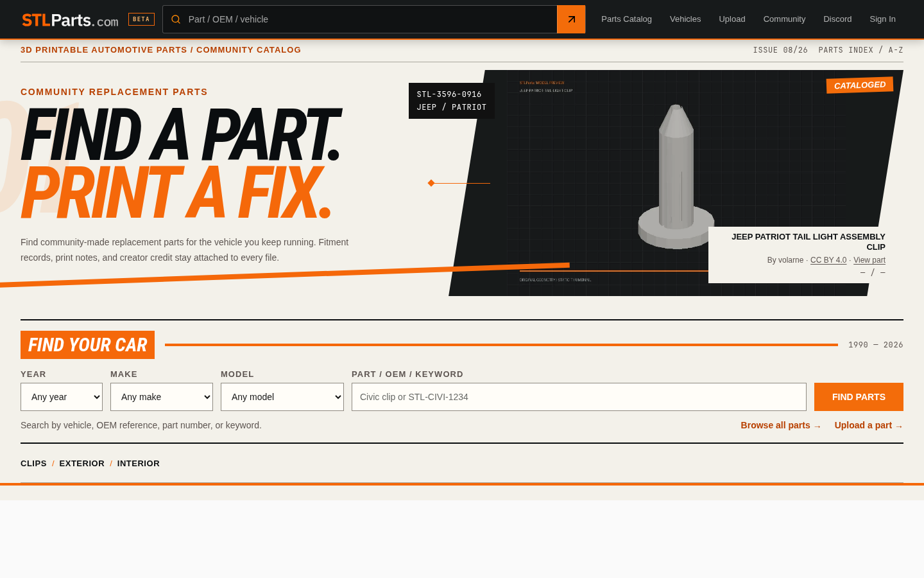Screen dimensions: 924x578
Task: Click the COMMUNITY REPLACEMENT PARTS label
Action: click(114, 92)
